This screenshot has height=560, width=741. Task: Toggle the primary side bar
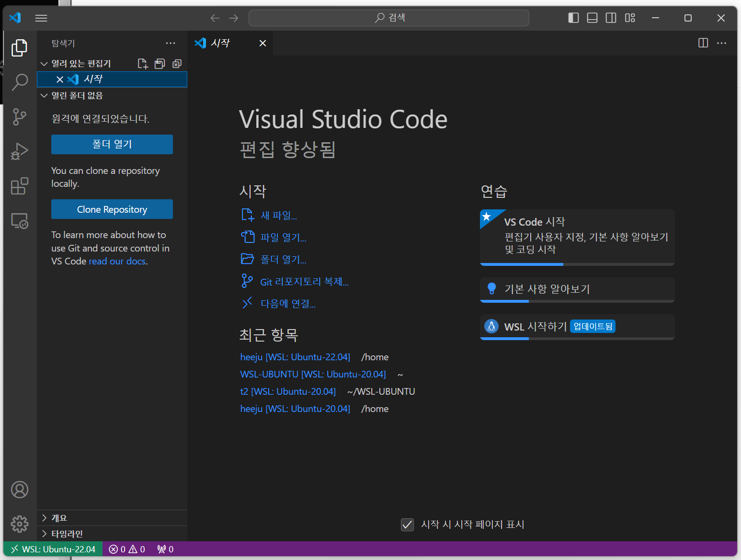(x=573, y=18)
